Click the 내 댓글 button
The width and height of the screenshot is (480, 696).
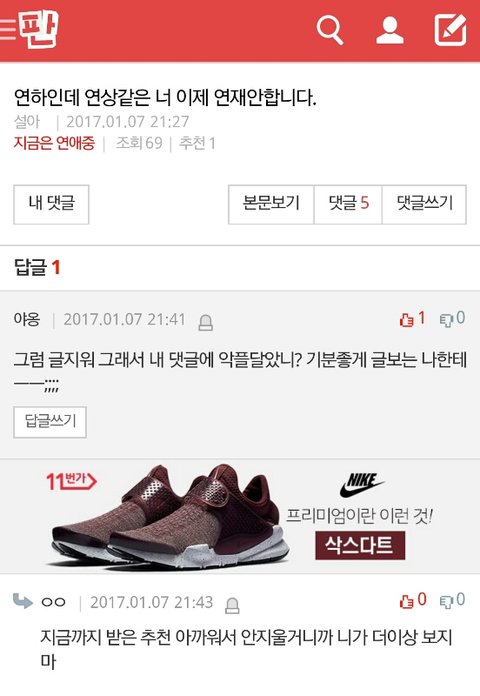[51, 204]
